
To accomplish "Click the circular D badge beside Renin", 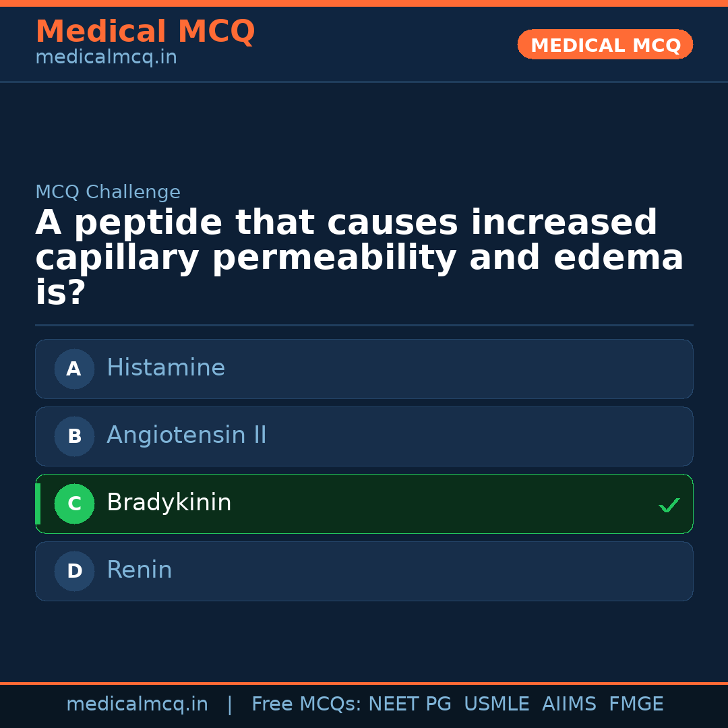I will tap(74, 571).
